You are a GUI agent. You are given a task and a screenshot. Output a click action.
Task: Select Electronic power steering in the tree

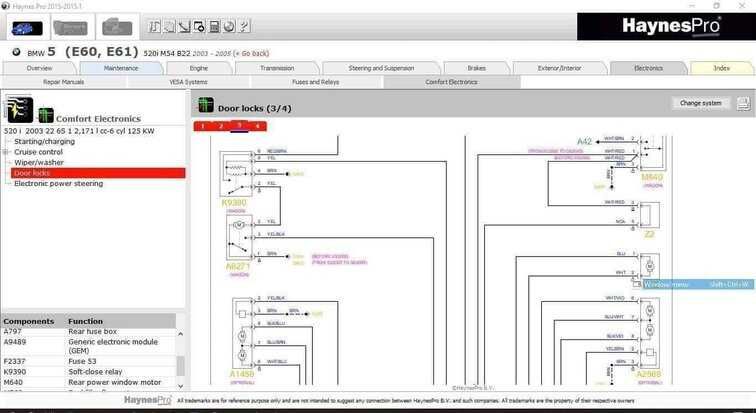58,184
